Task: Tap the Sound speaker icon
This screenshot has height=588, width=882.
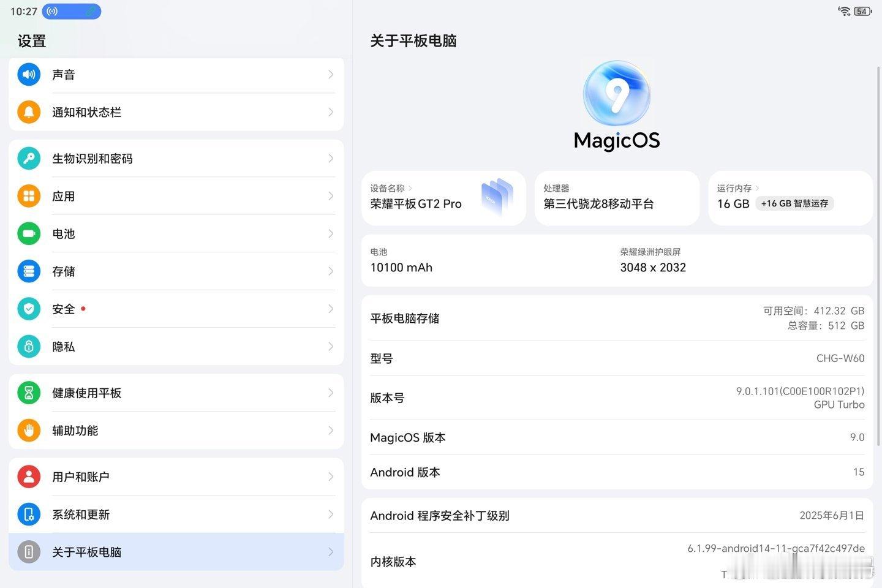Action: [29, 75]
